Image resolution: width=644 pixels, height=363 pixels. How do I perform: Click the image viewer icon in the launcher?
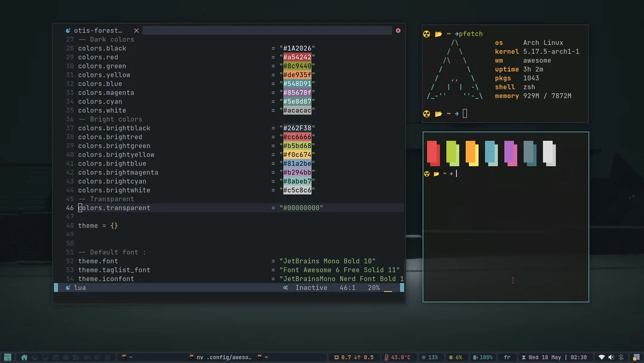coord(55,357)
